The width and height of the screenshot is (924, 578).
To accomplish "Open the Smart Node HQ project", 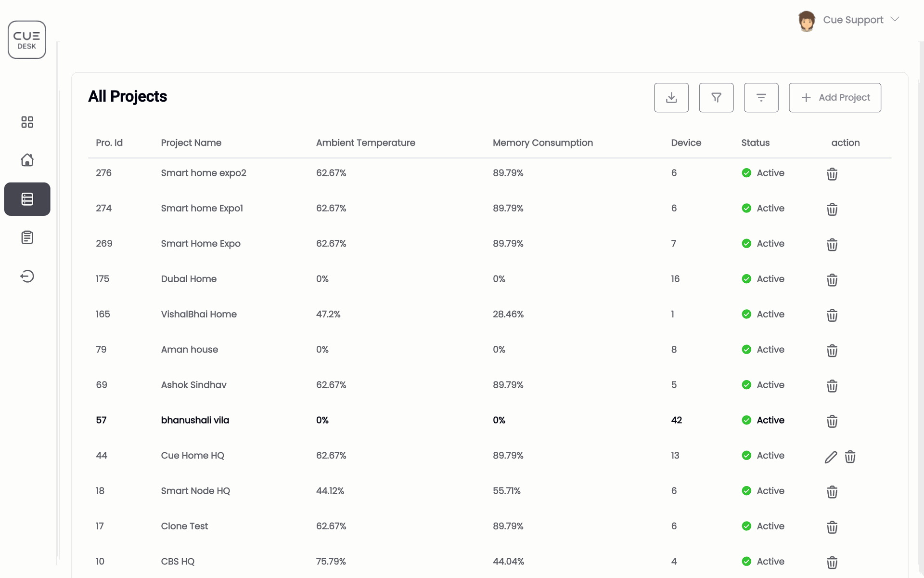I will pyautogui.click(x=195, y=491).
